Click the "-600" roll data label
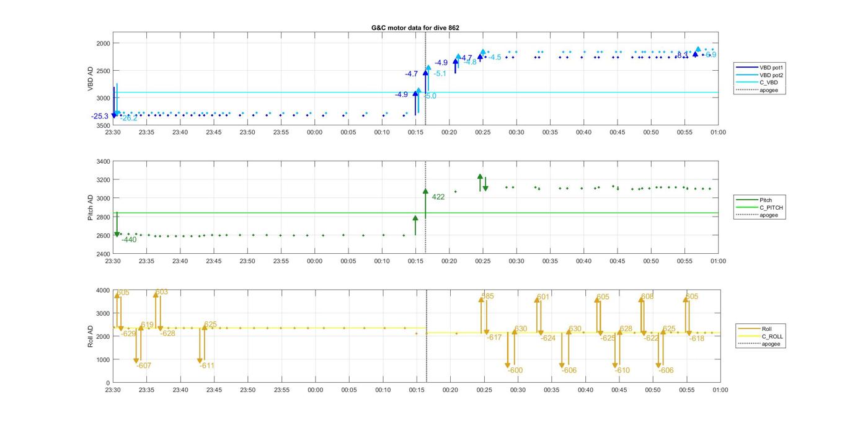868x430 pixels. (x=515, y=370)
